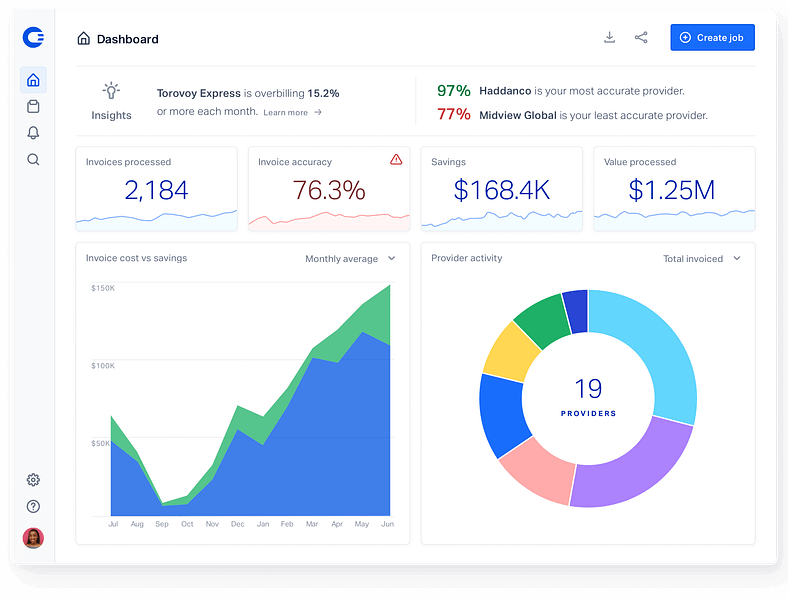
Task: Click the search magnifier icon
Action: pos(33,159)
